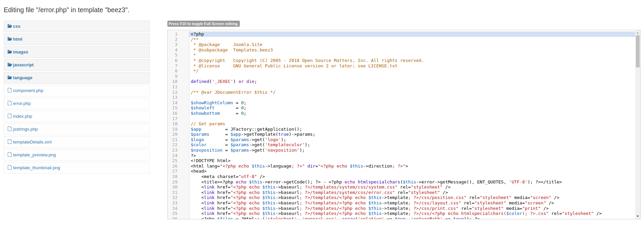This screenshot has width=644, height=242.
Task: Click scrollbar up arrow in code editor
Action: tap(638, 33)
